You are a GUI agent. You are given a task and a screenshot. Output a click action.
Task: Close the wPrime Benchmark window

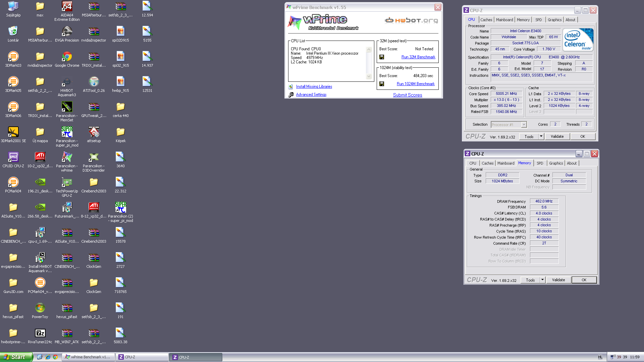point(438,7)
